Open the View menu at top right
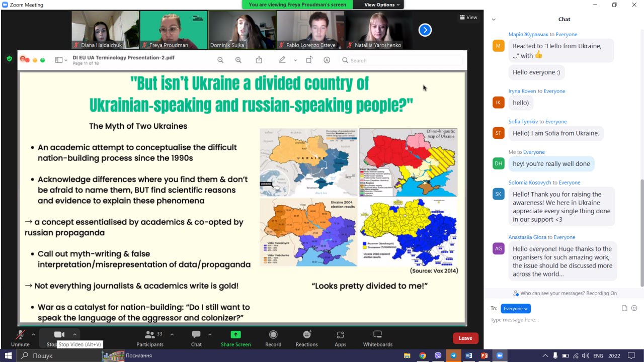 click(x=468, y=17)
